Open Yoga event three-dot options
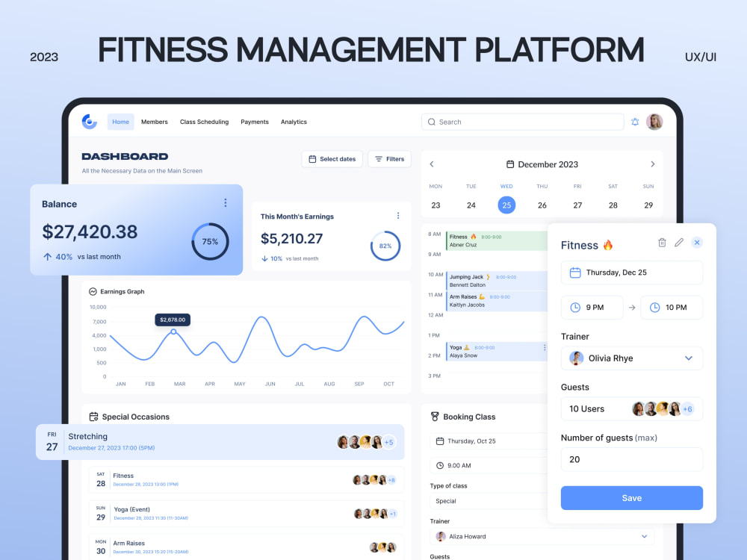 point(545,348)
